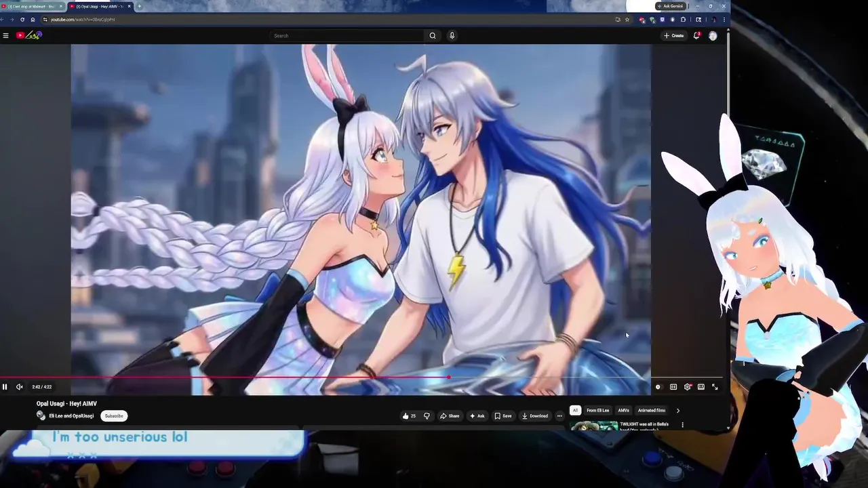Open the Create menu
This screenshot has width=868, height=488.
tap(674, 35)
